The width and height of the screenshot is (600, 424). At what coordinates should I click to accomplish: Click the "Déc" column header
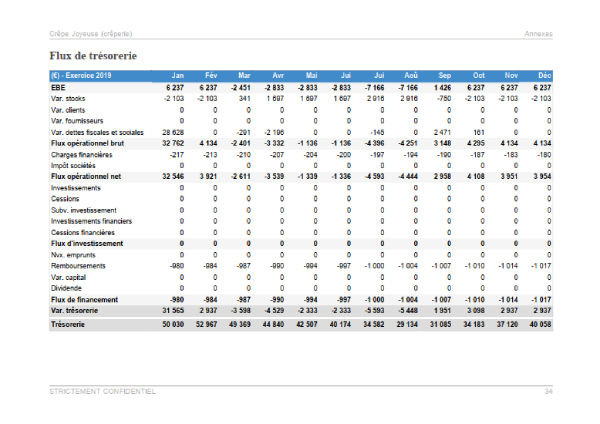(545, 76)
